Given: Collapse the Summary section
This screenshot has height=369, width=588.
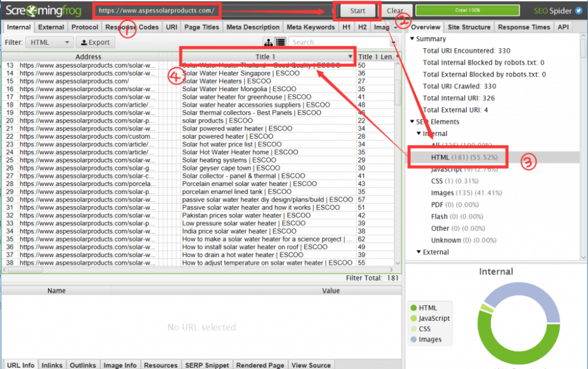Looking at the screenshot, I should tap(412, 39).
